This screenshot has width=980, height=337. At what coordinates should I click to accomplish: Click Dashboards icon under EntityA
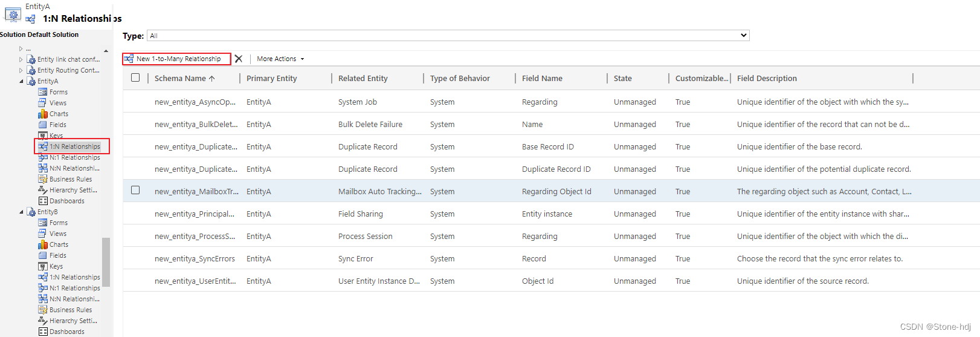coord(42,201)
